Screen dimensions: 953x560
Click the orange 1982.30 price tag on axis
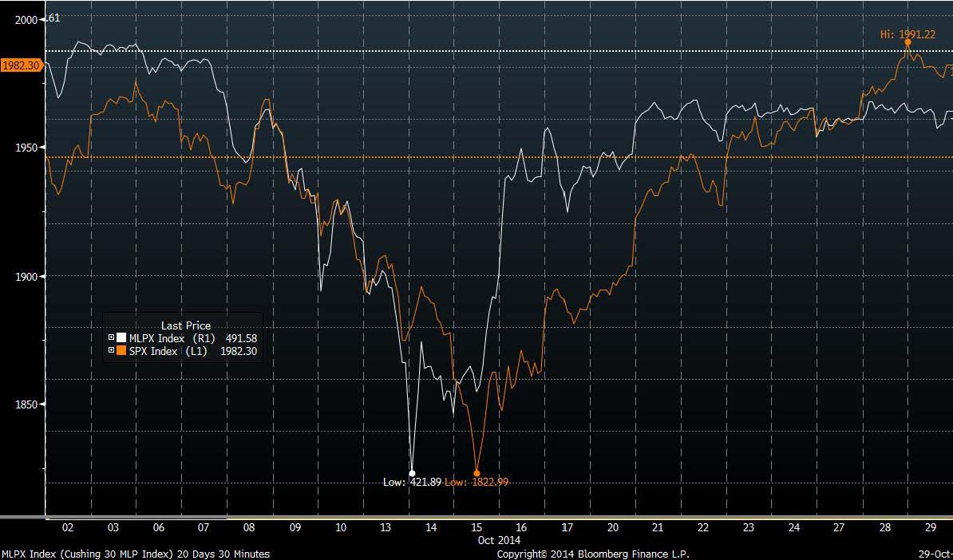click(x=21, y=65)
